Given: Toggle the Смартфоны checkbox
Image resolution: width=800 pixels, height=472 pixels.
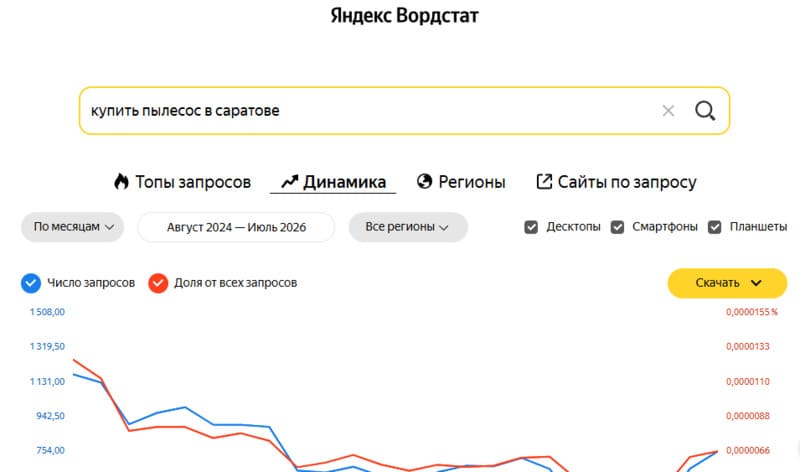Looking at the screenshot, I should [x=617, y=227].
